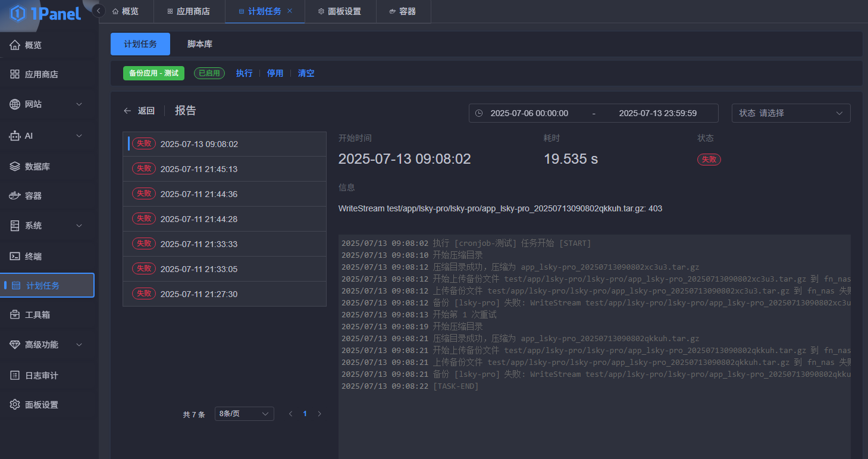Open 终端 in the sidebar

[48, 257]
